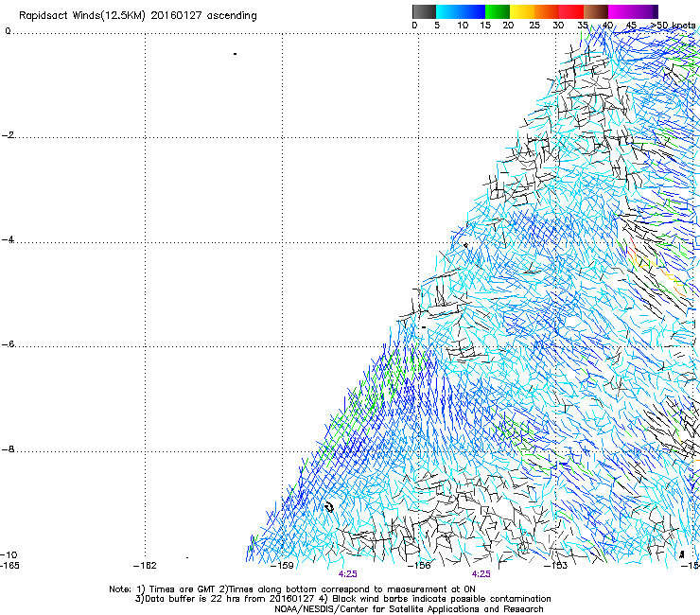Click the latitude axis label "-2"
Image resolution: width=700 pixels, height=615 pixels.
pyautogui.click(x=9, y=135)
